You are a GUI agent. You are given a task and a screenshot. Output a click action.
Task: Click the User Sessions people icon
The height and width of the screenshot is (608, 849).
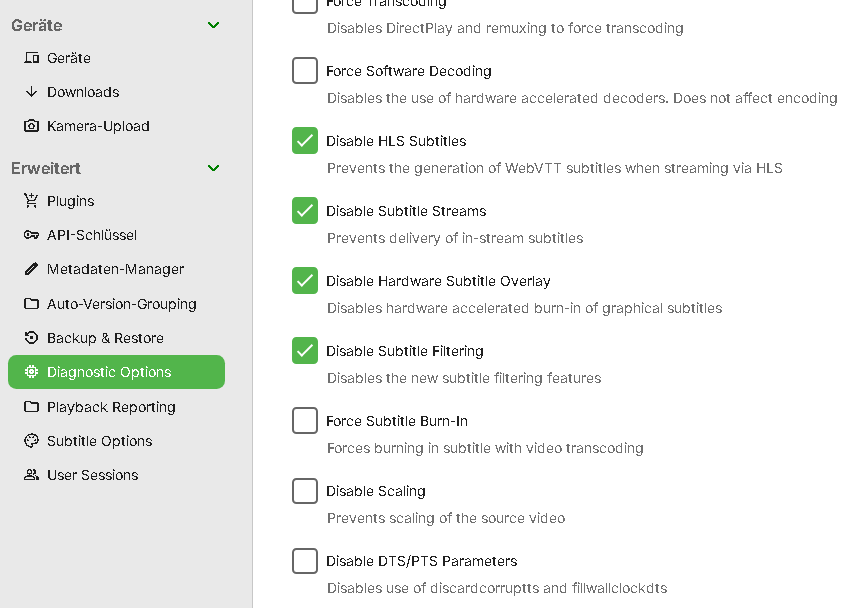click(x=31, y=475)
